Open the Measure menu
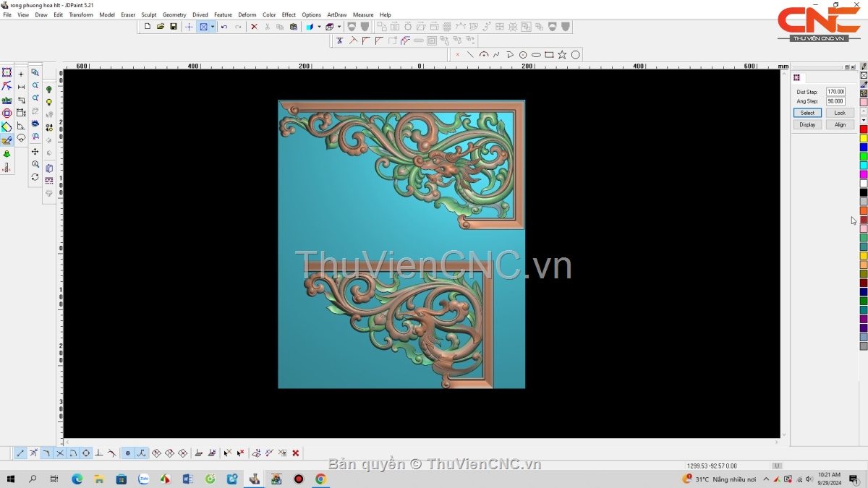The width and height of the screenshot is (868, 488). [363, 14]
